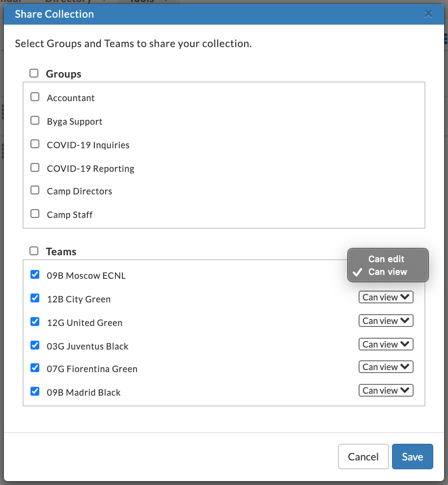Close the Share Collection dialog with X

click(x=428, y=14)
